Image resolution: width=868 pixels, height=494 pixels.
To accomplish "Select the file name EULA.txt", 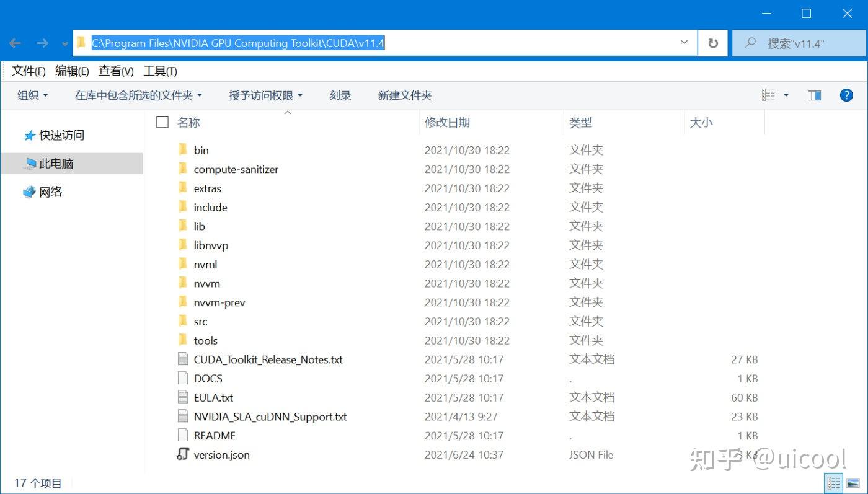I will [x=213, y=398].
